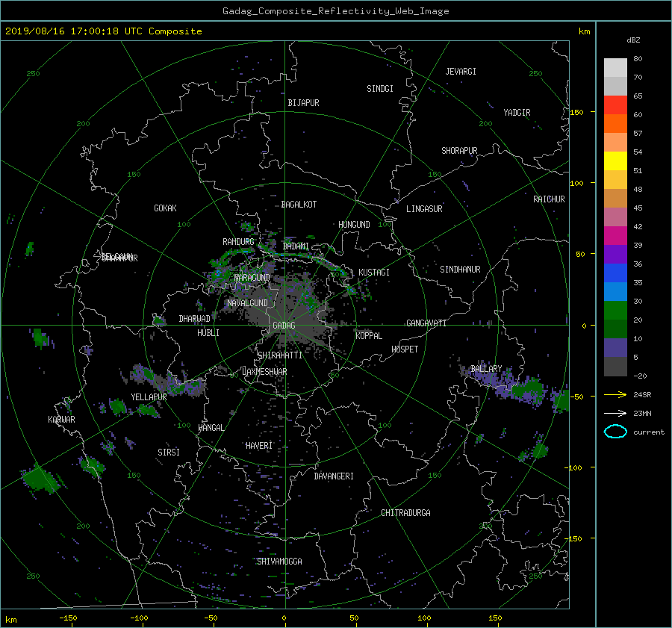Click the RAMDURG city label

pos(238,242)
